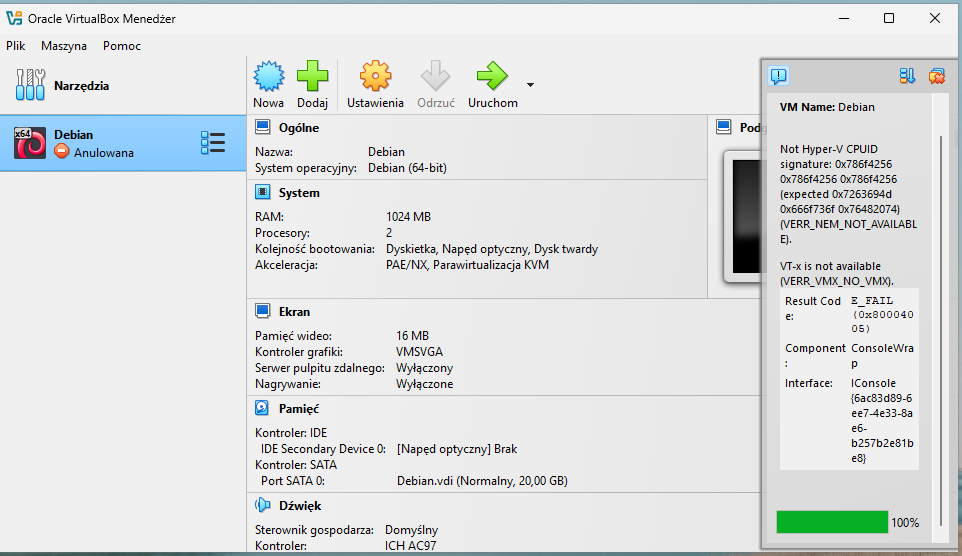Click the 'ICH AC97' audio controller value
This screenshot has height=556, width=962.
coord(410,546)
